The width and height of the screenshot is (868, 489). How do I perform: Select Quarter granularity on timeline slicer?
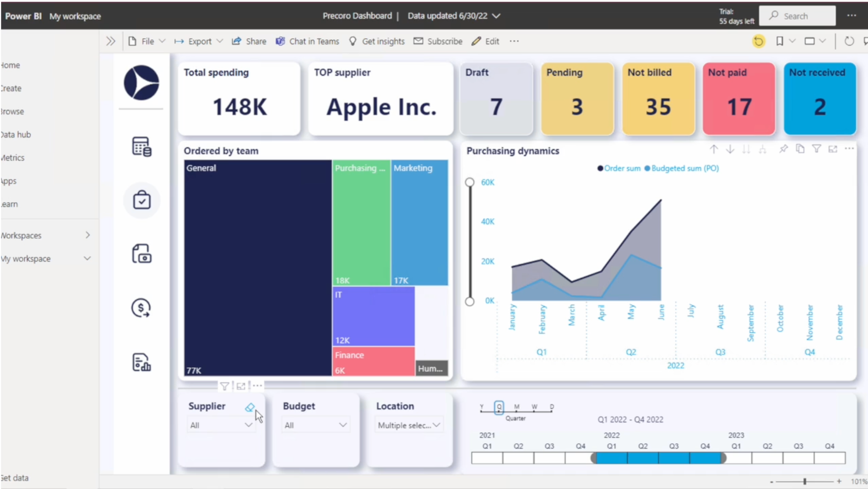pos(499,407)
